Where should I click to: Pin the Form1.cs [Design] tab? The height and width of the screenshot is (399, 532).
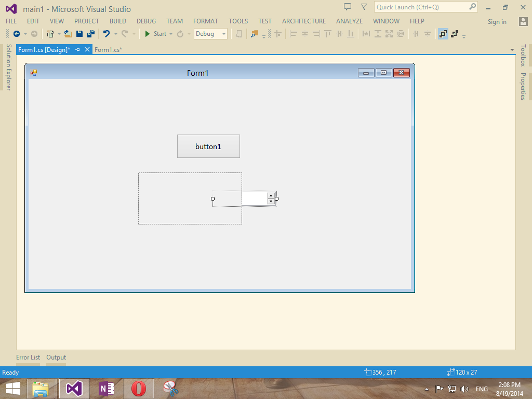point(77,49)
